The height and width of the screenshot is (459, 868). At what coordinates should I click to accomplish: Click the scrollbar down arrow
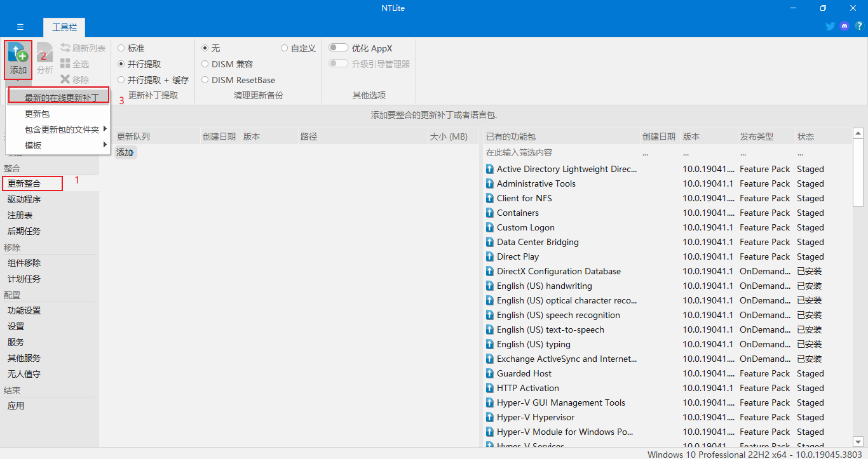click(858, 441)
